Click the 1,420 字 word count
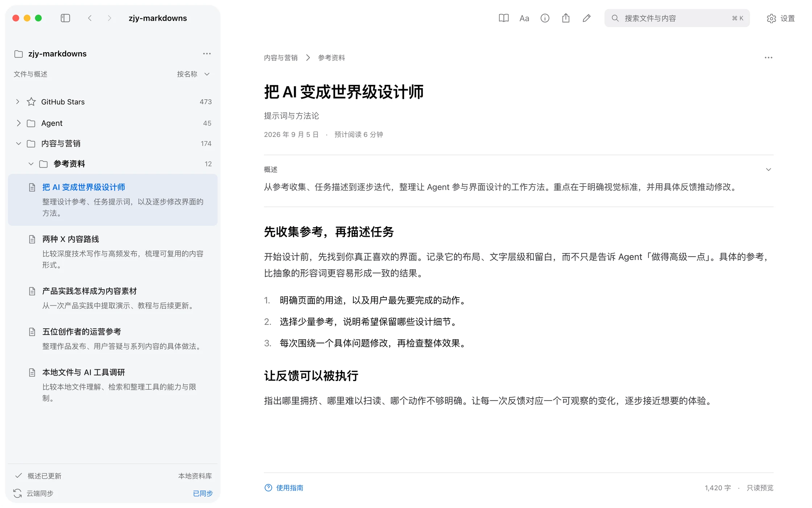The image size is (812, 508). pos(718,488)
